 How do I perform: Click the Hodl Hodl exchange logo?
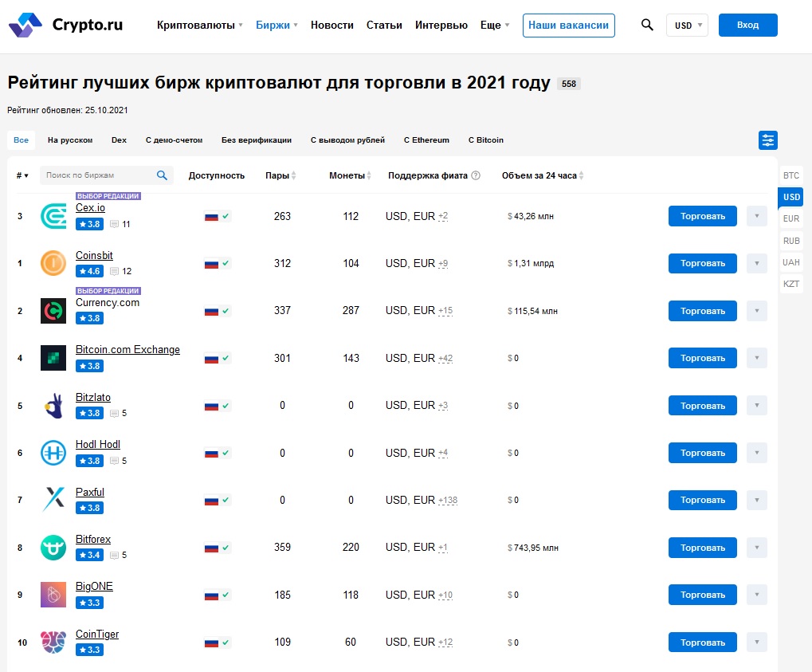pos(53,453)
